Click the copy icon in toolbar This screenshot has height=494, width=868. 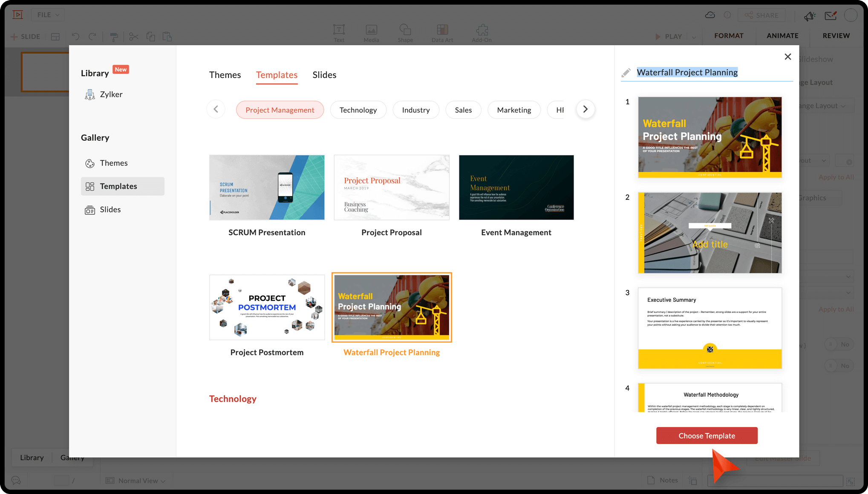(x=150, y=37)
